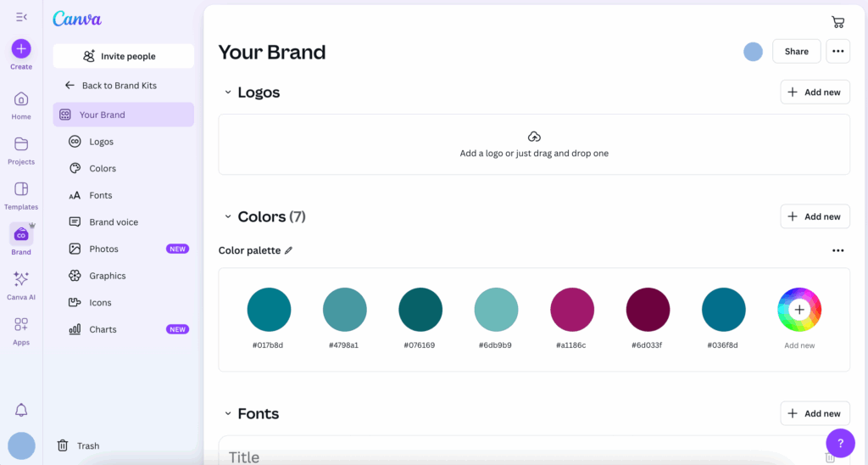This screenshot has width=868, height=465.
Task: Click the purple Create plus icon
Action: [21, 48]
